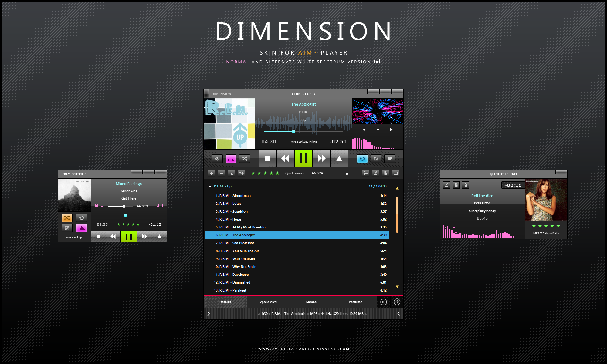The image size is (607, 364).
Task: Click document icon in playlist toolbar
Action: [386, 173]
